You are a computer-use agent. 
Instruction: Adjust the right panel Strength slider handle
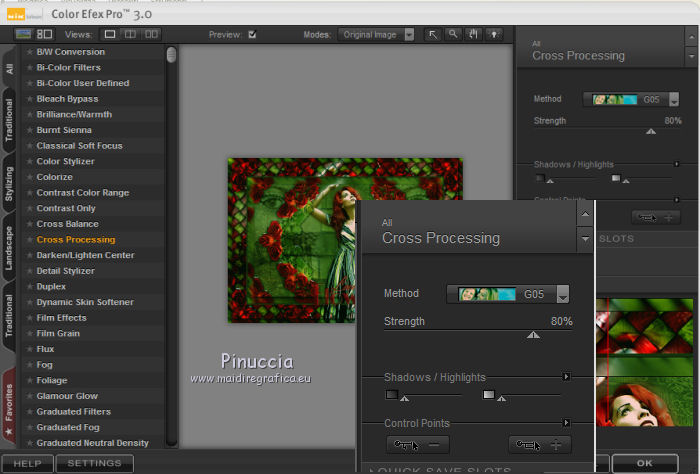pos(651,131)
